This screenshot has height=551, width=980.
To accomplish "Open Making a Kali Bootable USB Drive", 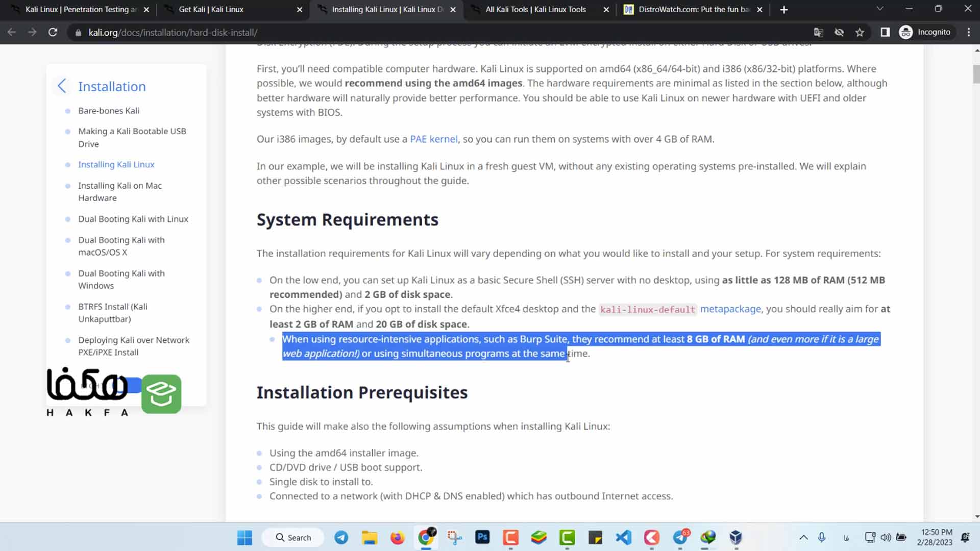I will [132, 137].
